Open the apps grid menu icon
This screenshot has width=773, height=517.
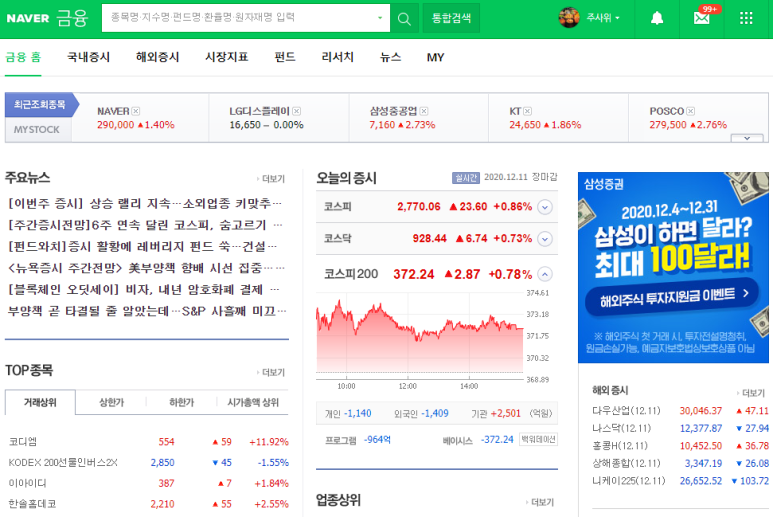pyautogui.click(x=746, y=18)
